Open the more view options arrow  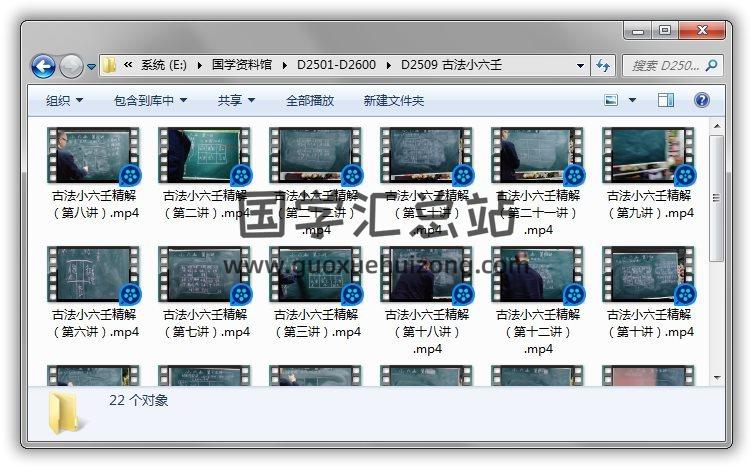point(632,100)
